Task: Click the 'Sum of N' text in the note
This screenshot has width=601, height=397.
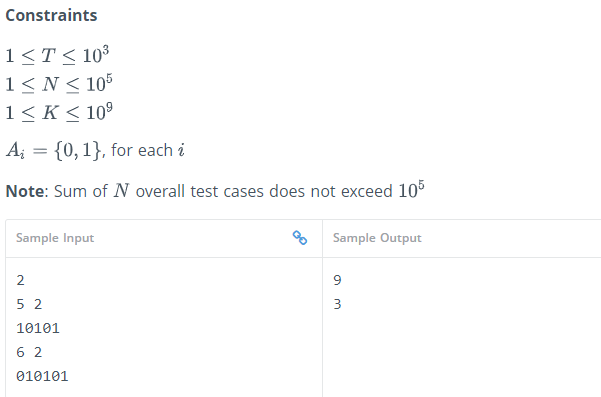Action: pos(92,191)
